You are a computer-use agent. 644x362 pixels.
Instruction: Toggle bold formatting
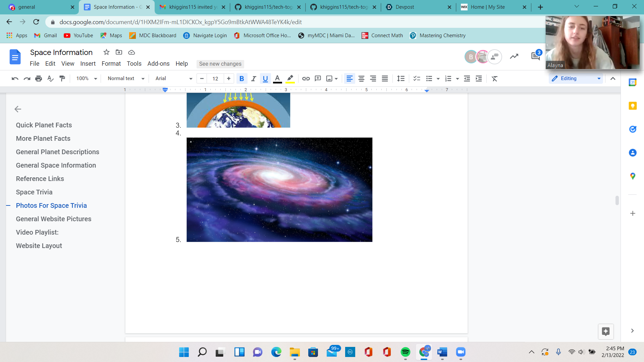click(x=241, y=78)
